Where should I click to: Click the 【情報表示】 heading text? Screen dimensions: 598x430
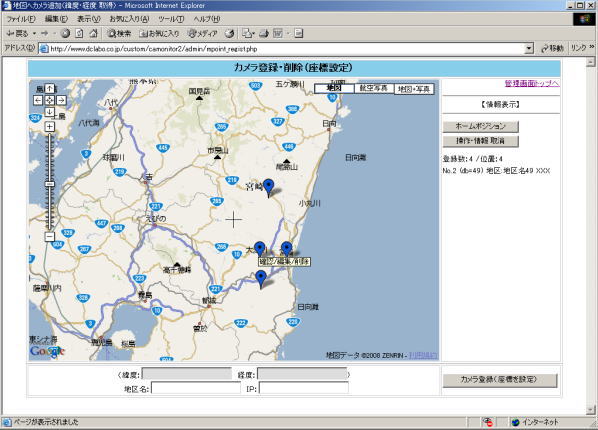[500, 105]
